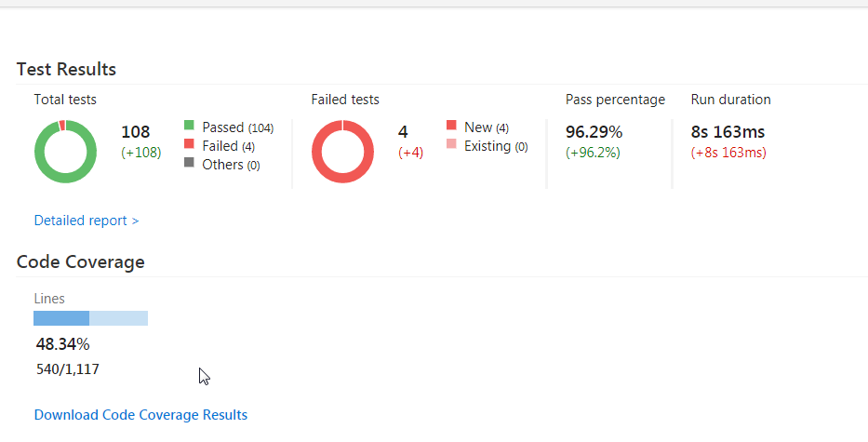Click the green Passed legend swatch

coord(189,127)
